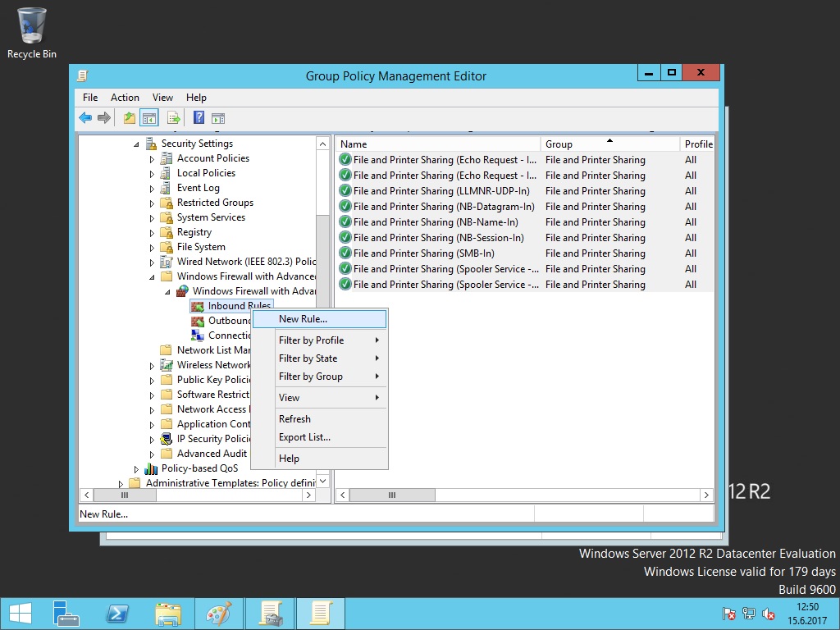This screenshot has width=840, height=630.
Task: Launch Server Manager from the taskbar
Action: point(66,614)
